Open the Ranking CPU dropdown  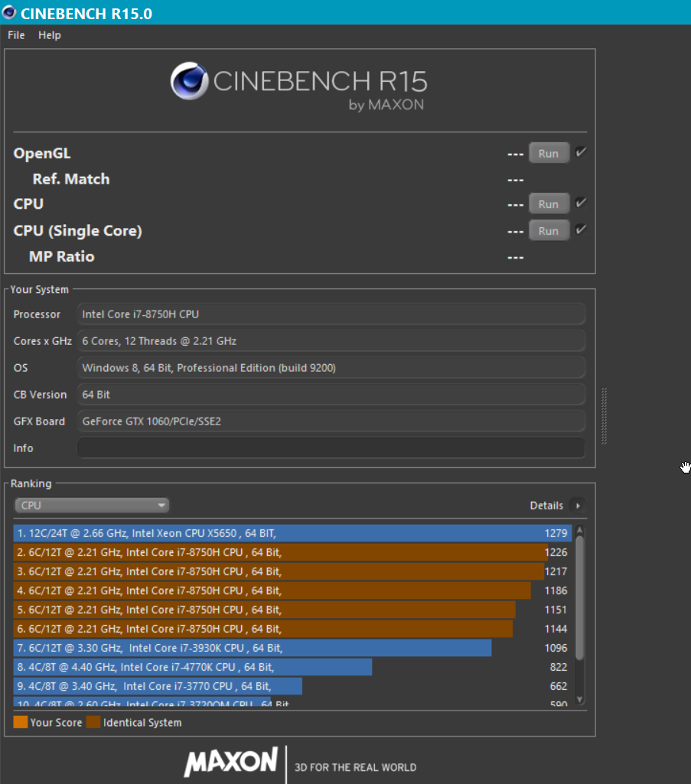coord(92,506)
